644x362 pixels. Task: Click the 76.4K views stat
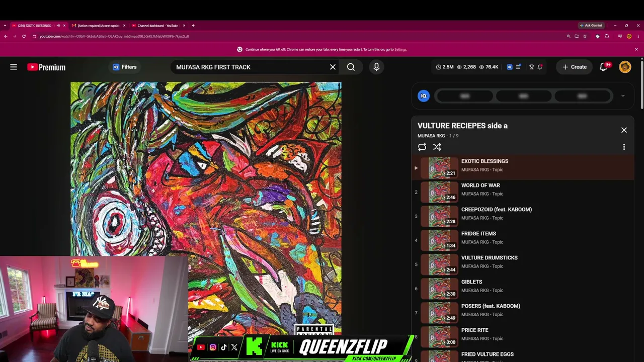489,67
